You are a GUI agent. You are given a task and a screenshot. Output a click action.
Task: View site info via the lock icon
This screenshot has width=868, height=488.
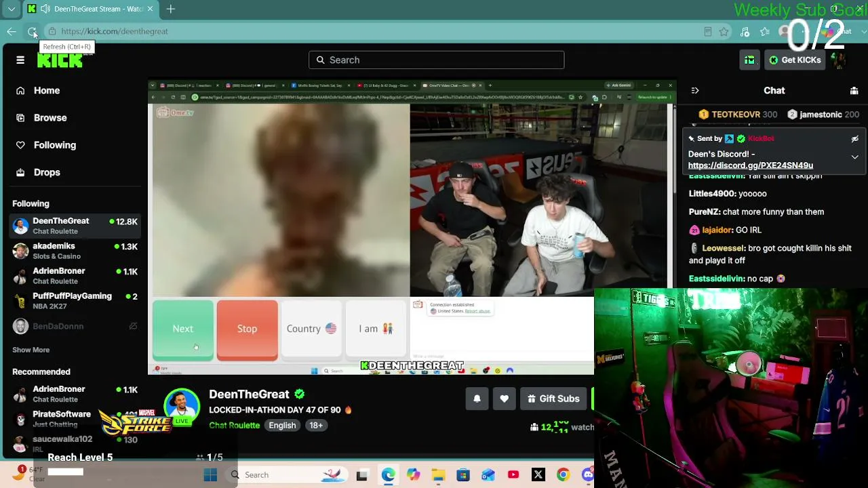pos(52,31)
